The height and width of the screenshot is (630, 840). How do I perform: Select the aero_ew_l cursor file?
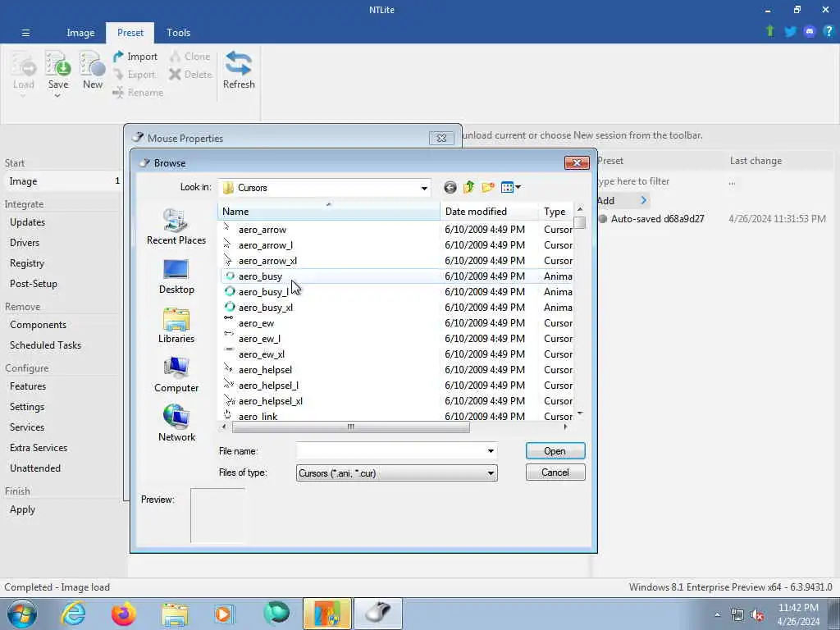[259, 339]
